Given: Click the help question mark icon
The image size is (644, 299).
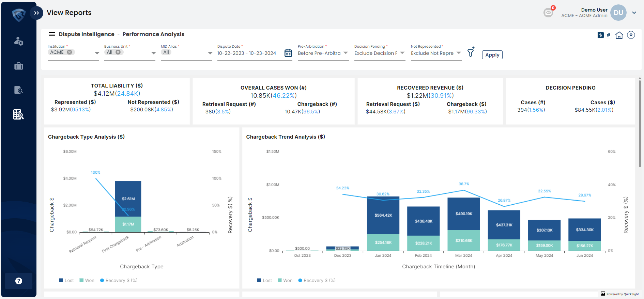Looking at the screenshot, I should [19, 281].
